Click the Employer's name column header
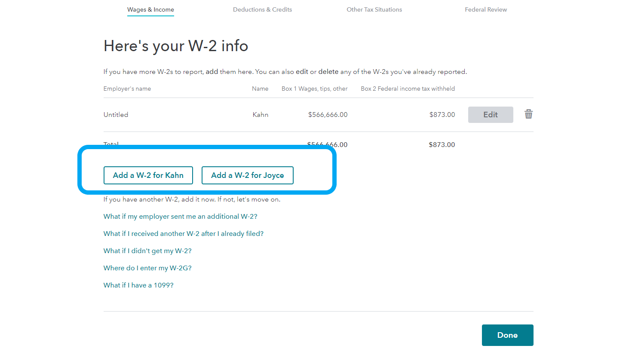This screenshot has width=641, height=364. click(x=127, y=89)
